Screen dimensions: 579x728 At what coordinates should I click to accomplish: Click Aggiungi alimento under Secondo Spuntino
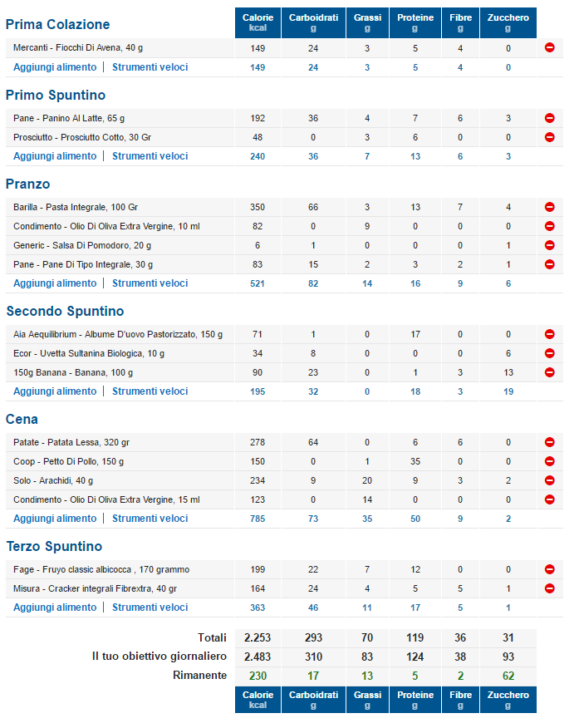[x=55, y=391]
